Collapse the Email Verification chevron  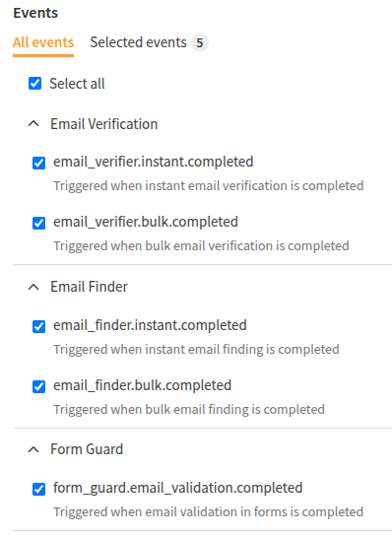[x=33, y=124]
